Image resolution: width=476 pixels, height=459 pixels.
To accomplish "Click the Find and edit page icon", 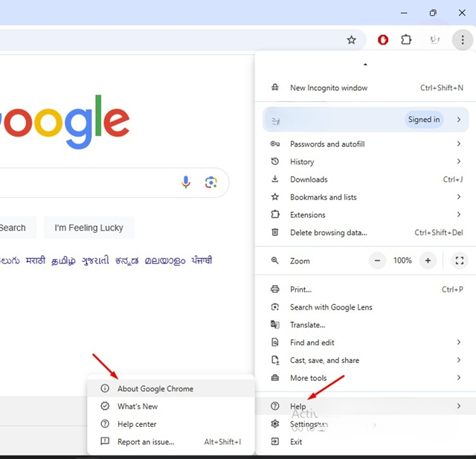I will (x=274, y=342).
